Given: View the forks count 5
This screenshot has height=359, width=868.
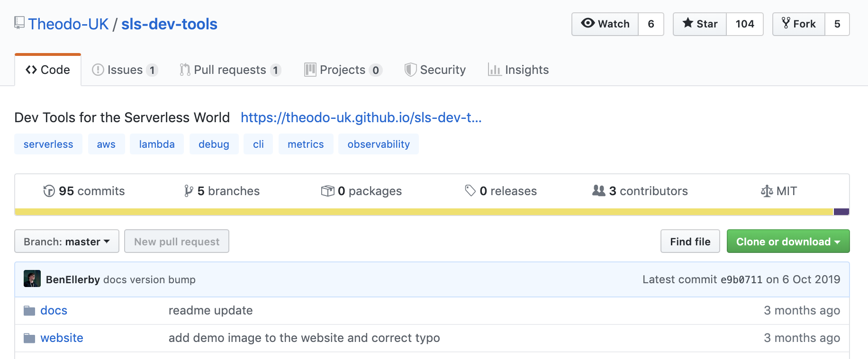Looking at the screenshot, I should pyautogui.click(x=837, y=24).
